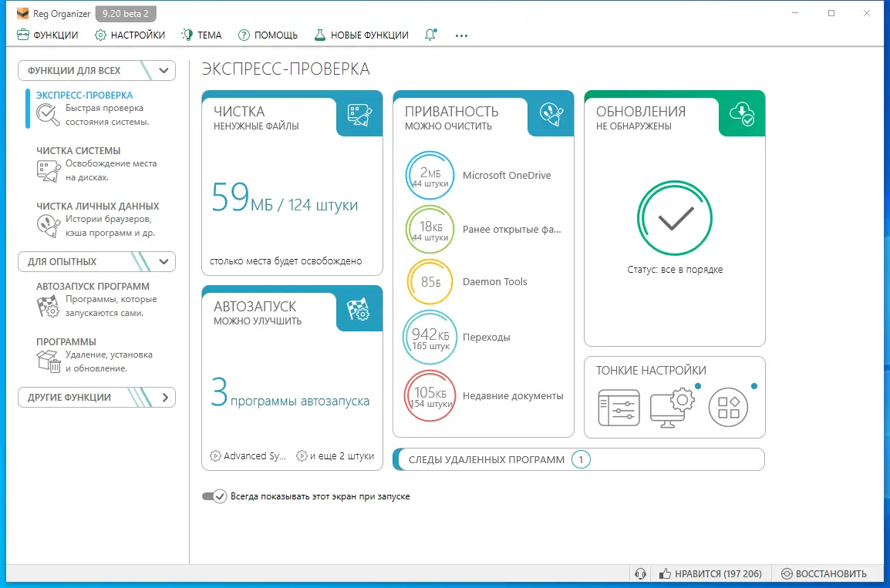
Task: Open ЧИСТКА СИСТЕМЫ in the sidebar
Action: (79, 151)
